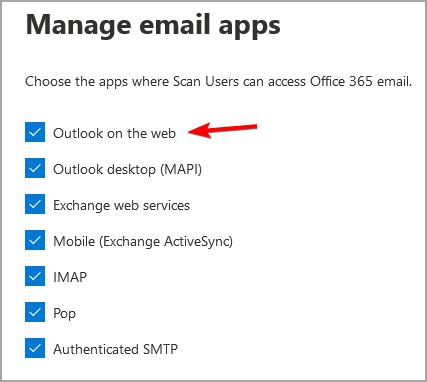Disable the Exchange web services checkbox

point(35,204)
